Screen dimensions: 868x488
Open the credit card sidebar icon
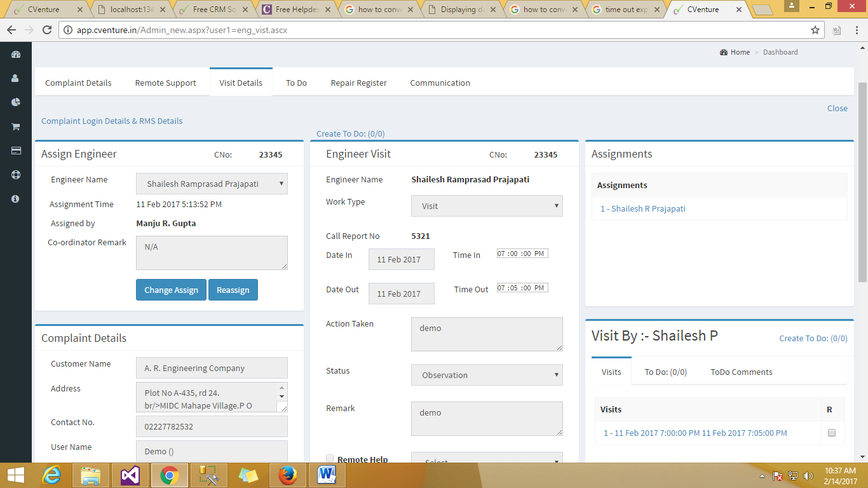16,151
